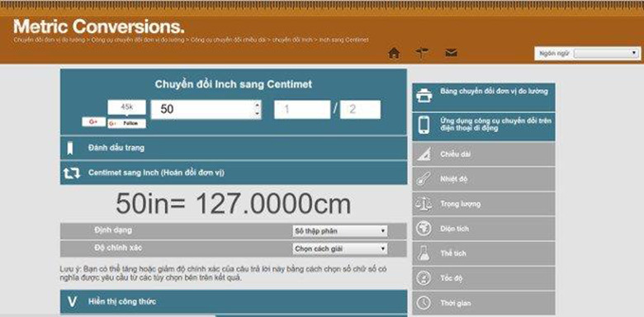The width and height of the screenshot is (644, 317).
Task: Click breadcrumb chuyển đổi Inch
Action: [x=292, y=40]
